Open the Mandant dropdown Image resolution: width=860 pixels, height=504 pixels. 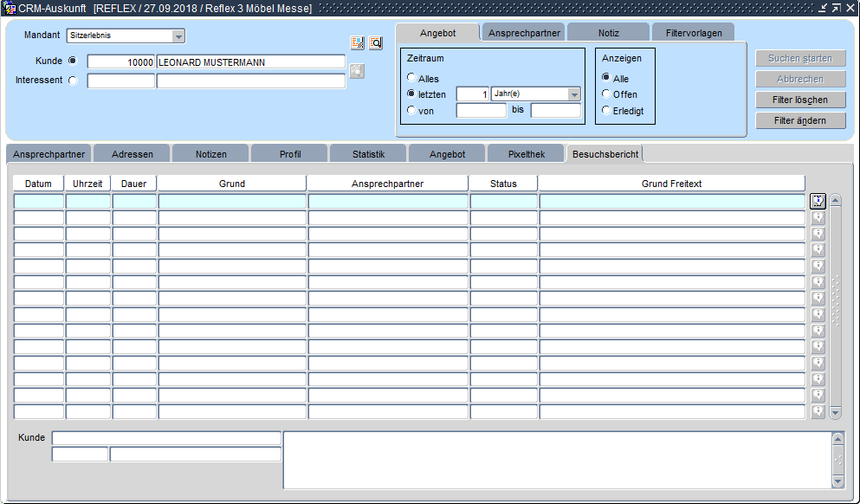[x=178, y=36]
